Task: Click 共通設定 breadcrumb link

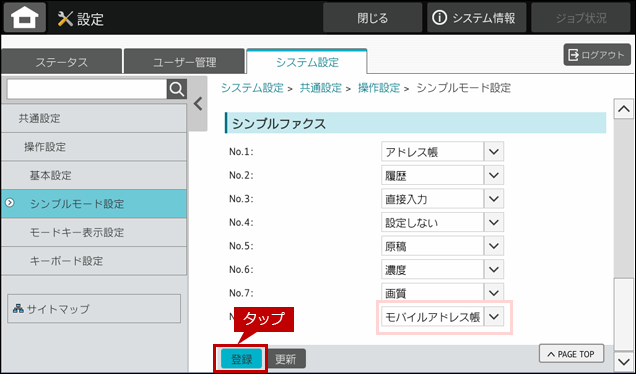Action: [320, 88]
